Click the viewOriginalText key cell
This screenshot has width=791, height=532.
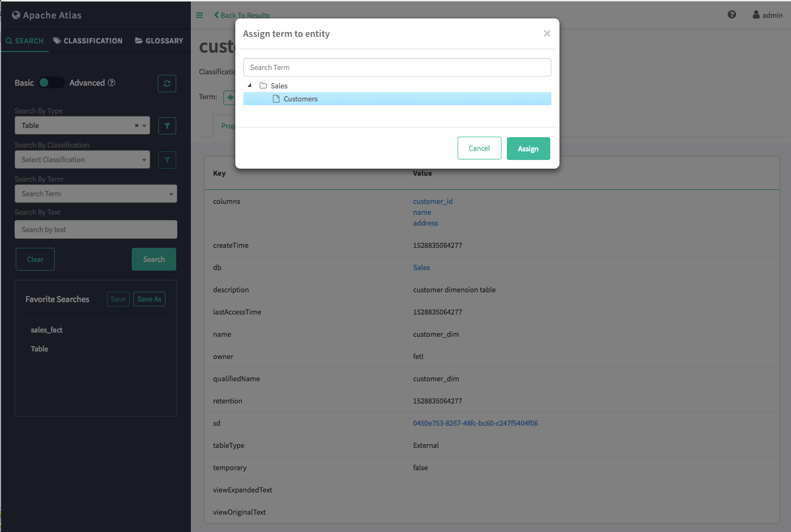tap(239, 512)
